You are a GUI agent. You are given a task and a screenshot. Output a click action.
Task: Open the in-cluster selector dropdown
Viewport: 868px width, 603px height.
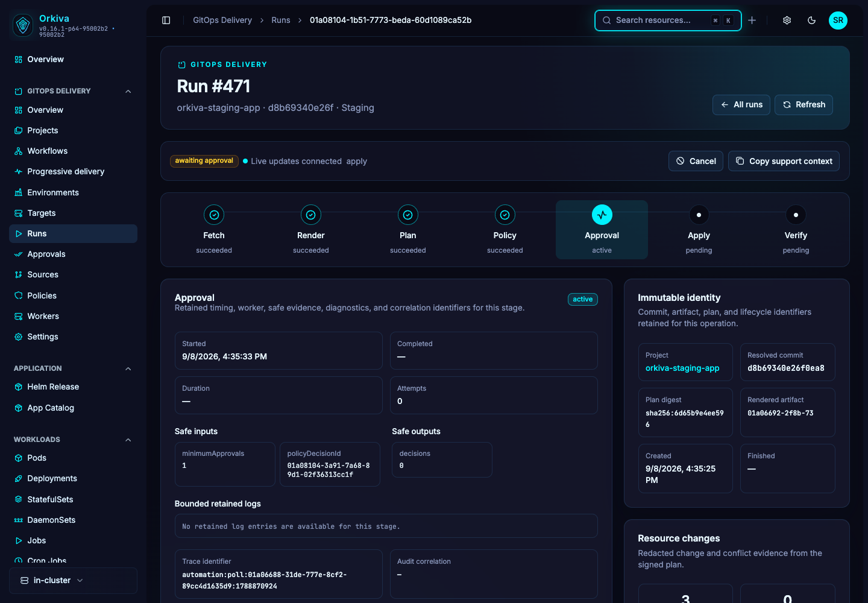pyautogui.click(x=73, y=581)
